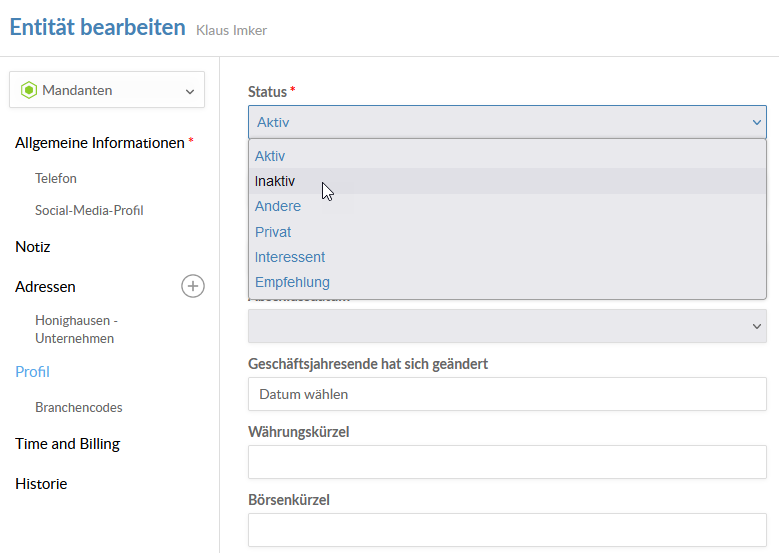The width and height of the screenshot is (779, 553).
Task: Pick Andere in the status list
Action: (507, 206)
